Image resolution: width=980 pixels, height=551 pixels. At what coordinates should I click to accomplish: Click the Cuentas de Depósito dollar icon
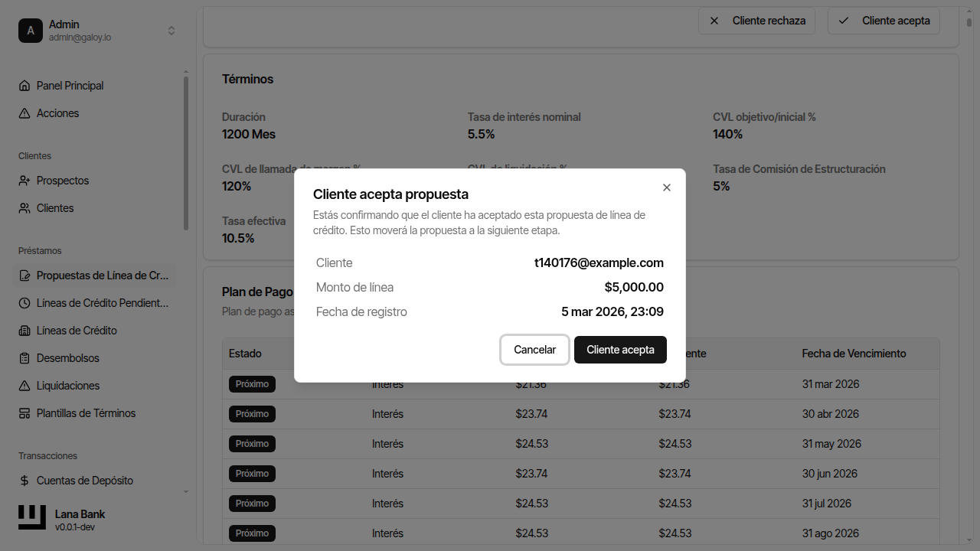tap(24, 481)
